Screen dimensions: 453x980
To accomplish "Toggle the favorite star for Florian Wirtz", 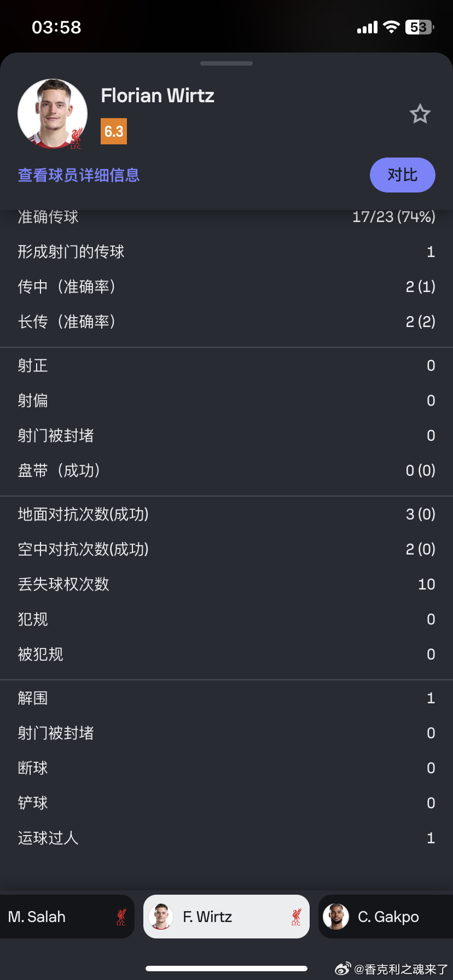I will coord(420,114).
